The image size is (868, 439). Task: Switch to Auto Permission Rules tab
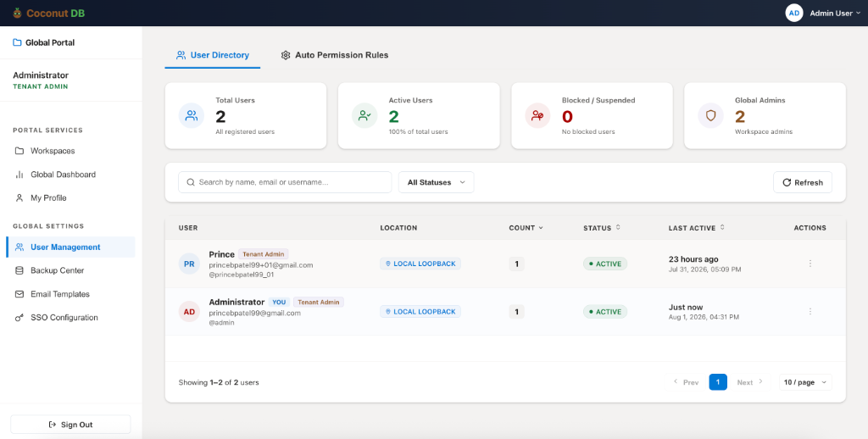tap(334, 55)
